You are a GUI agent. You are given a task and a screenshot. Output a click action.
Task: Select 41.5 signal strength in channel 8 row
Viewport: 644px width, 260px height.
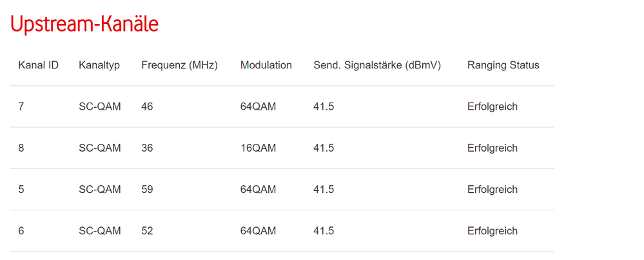[324, 148]
